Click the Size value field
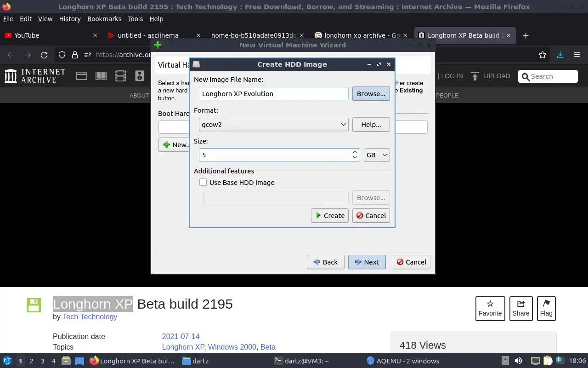 (276, 155)
